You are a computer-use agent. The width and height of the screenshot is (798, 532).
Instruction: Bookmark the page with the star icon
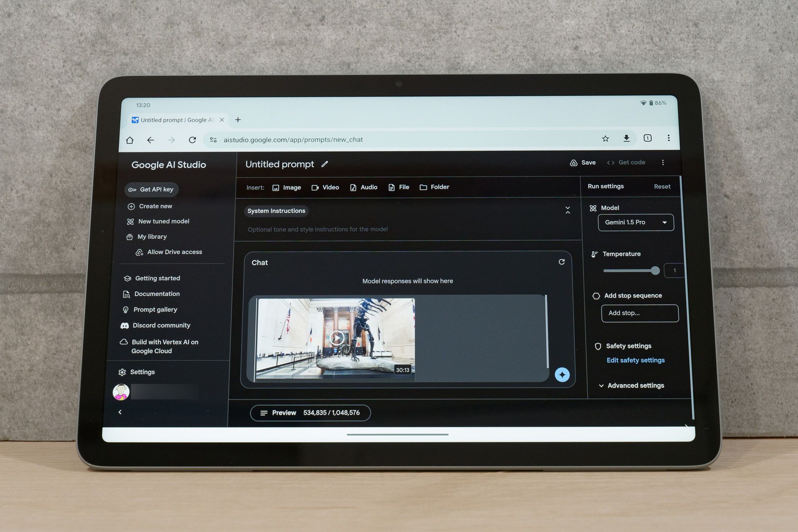606,138
